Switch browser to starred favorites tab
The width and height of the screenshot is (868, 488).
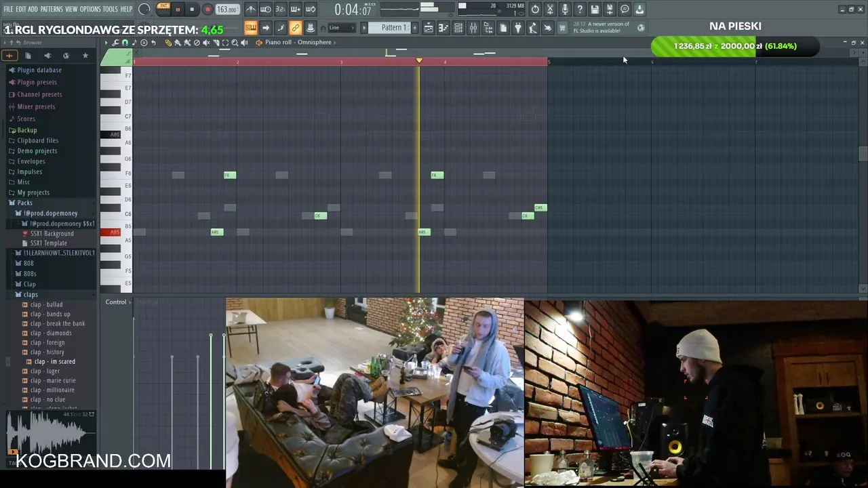coord(85,56)
